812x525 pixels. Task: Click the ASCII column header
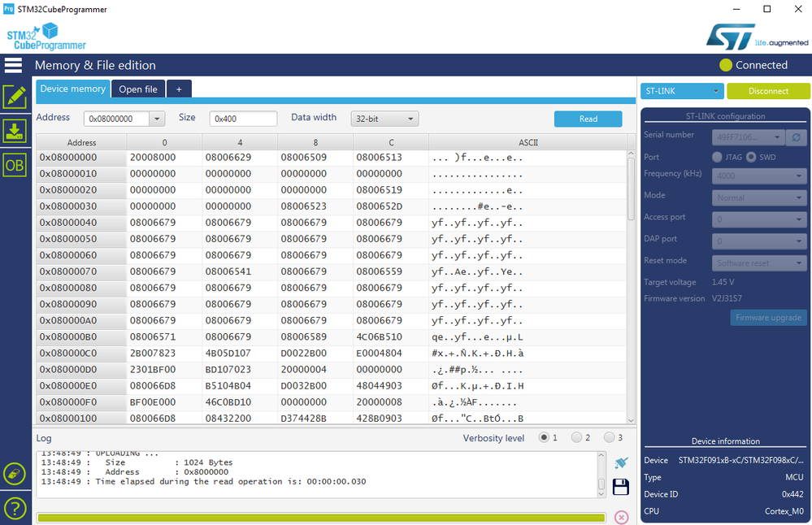[528, 142]
